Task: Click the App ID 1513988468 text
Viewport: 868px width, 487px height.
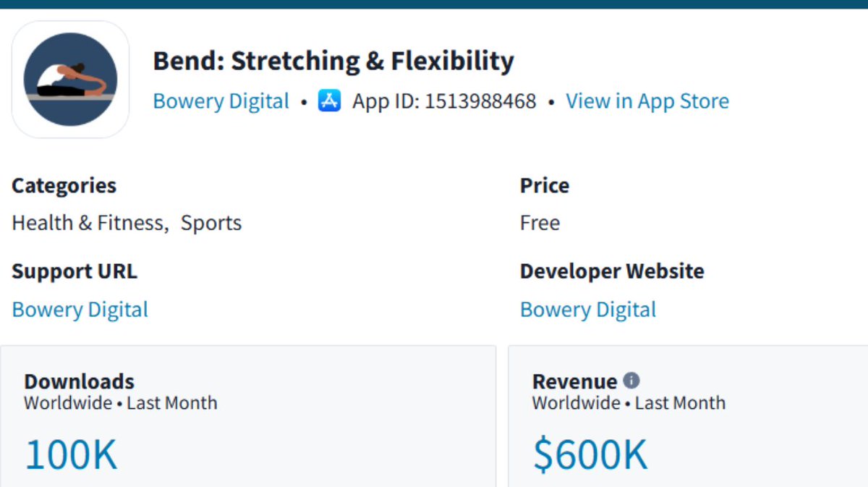Action: point(444,101)
